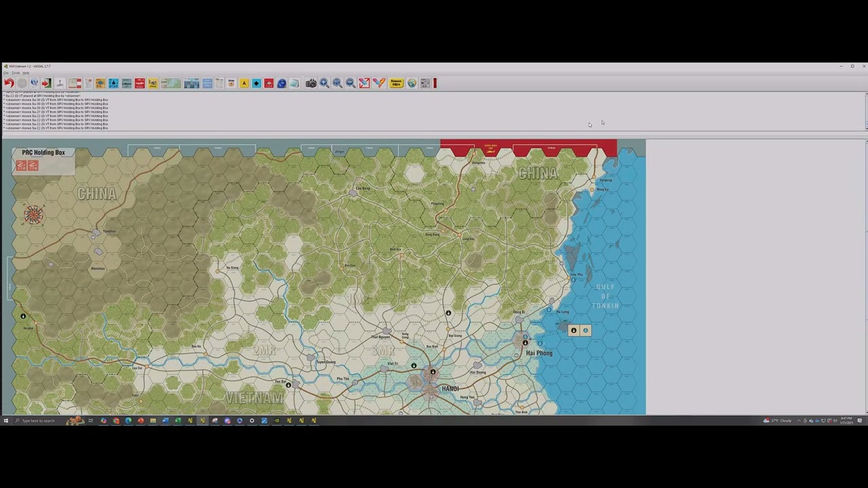Click the GULF OF TONKIN label
This screenshot has height=488, width=868.
605,296
